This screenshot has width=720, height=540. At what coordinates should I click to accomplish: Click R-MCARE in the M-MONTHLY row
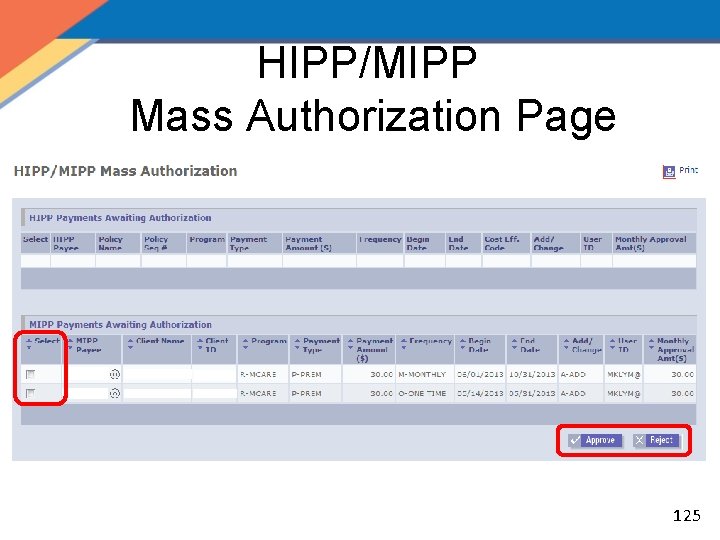258,374
